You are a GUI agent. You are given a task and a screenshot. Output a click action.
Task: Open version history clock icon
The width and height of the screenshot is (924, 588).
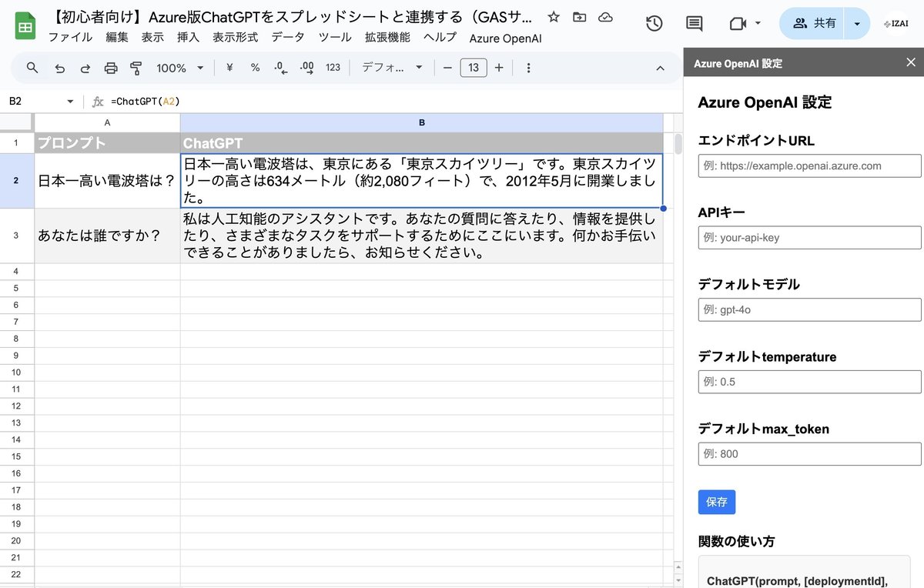pyautogui.click(x=654, y=24)
